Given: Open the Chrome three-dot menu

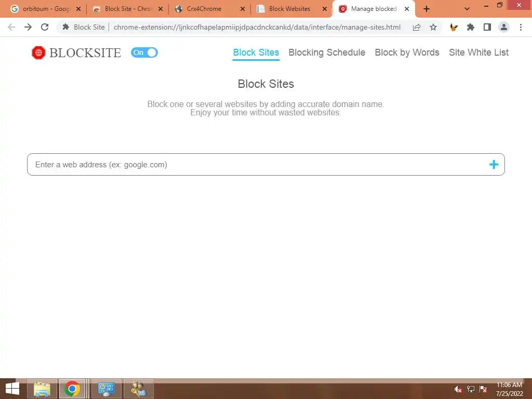Looking at the screenshot, I should pyautogui.click(x=521, y=27).
